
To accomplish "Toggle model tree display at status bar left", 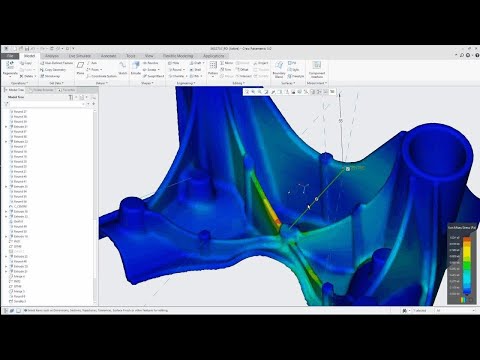I will (x=5, y=311).
